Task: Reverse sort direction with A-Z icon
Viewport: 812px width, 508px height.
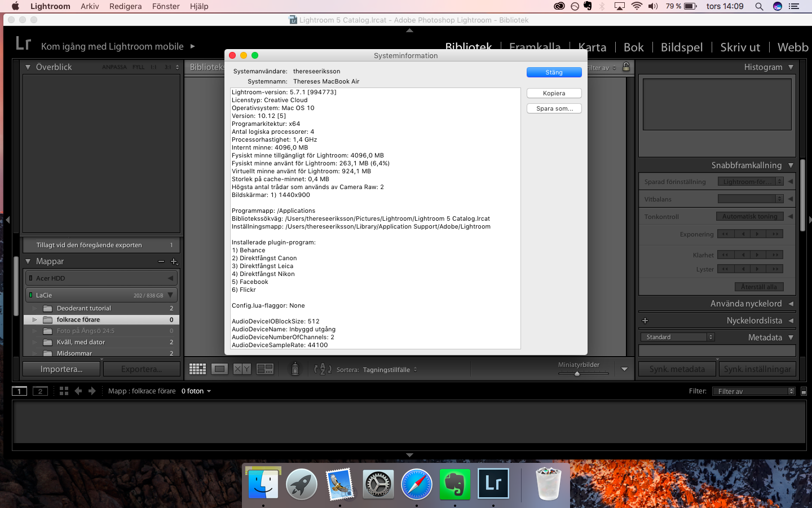Action: (x=323, y=369)
